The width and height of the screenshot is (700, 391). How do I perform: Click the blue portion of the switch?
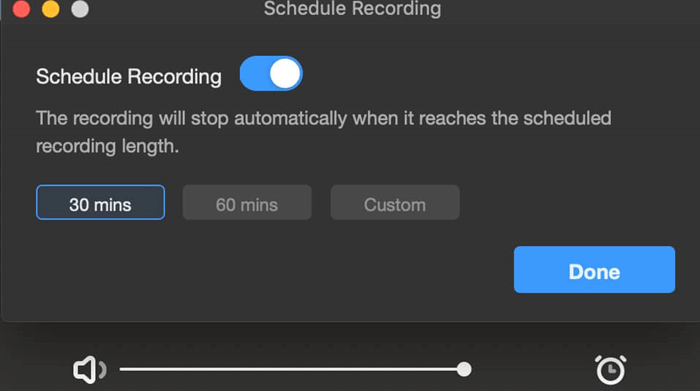tap(254, 74)
